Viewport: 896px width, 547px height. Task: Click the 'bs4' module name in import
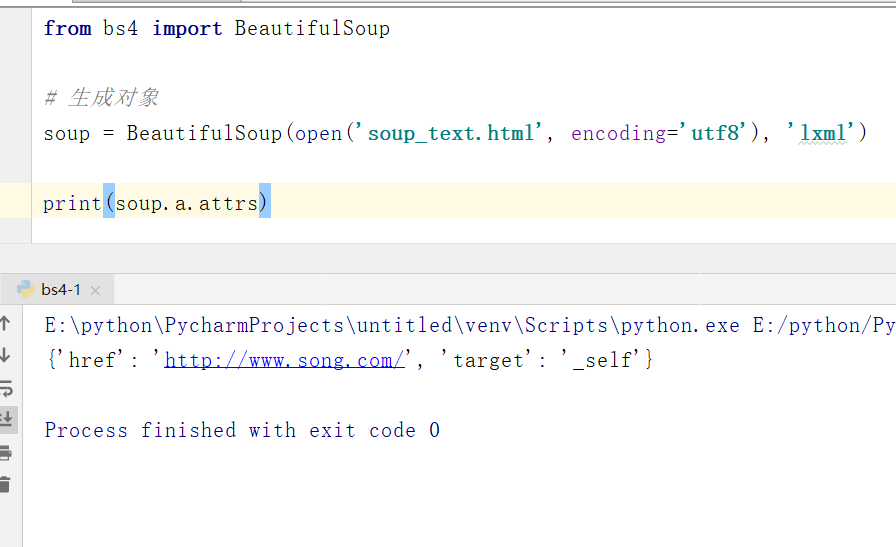(x=121, y=28)
